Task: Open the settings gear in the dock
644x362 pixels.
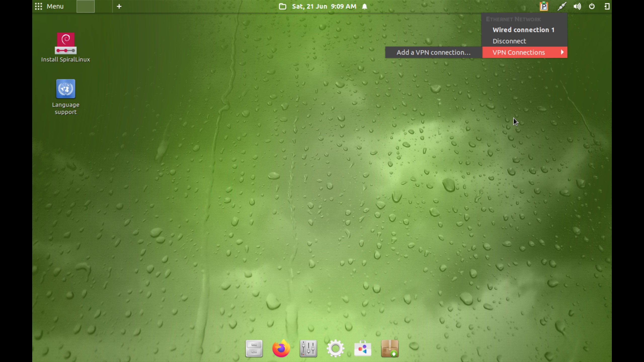Action: pos(335,348)
